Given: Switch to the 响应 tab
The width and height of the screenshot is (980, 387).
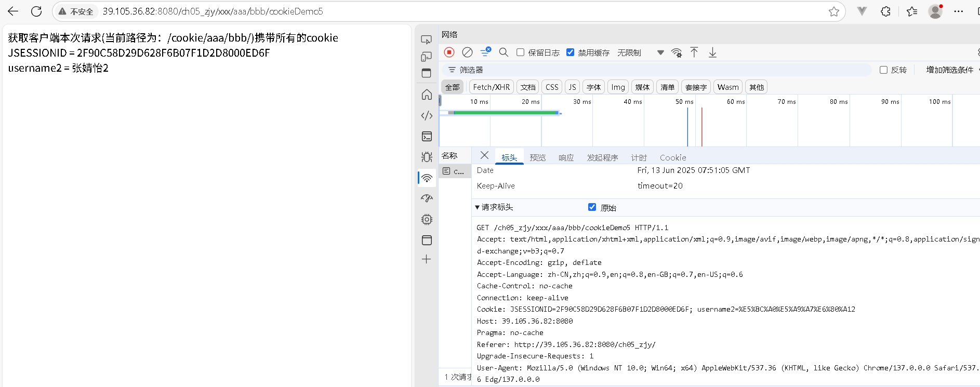Looking at the screenshot, I should 566,157.
